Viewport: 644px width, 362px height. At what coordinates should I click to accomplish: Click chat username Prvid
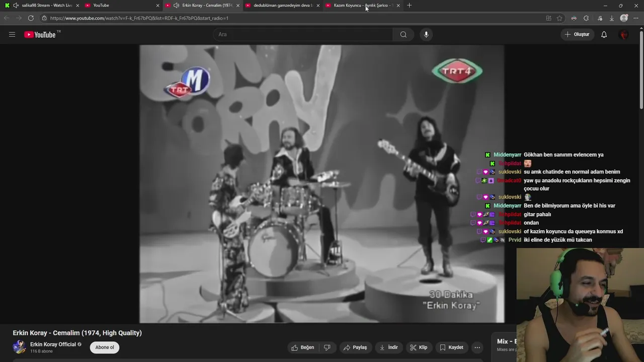(x=515, y=240)
